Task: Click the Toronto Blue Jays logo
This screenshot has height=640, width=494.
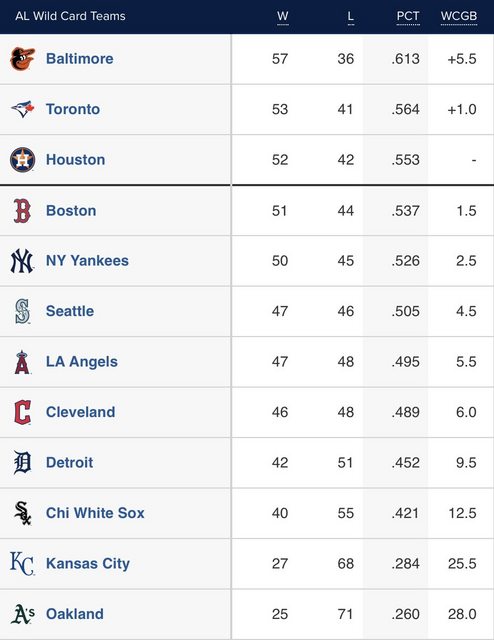Action: click(x=22, y=109)
